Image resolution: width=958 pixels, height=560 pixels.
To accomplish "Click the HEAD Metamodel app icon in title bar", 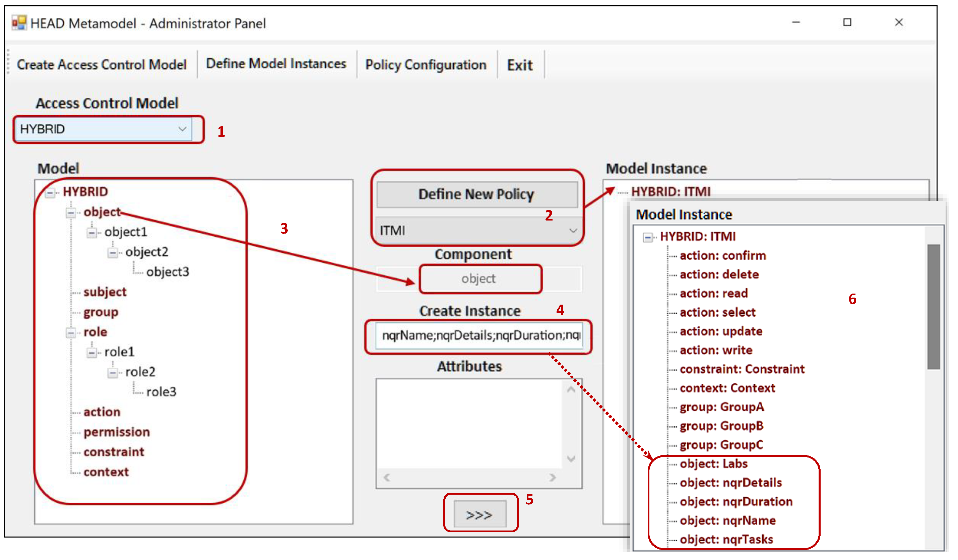I will [x=19, y=23].
